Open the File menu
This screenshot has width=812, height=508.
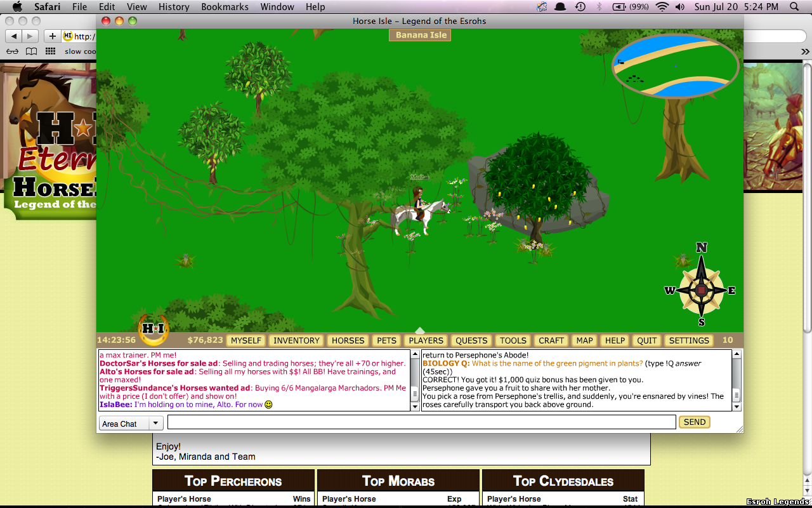point(79,7)
